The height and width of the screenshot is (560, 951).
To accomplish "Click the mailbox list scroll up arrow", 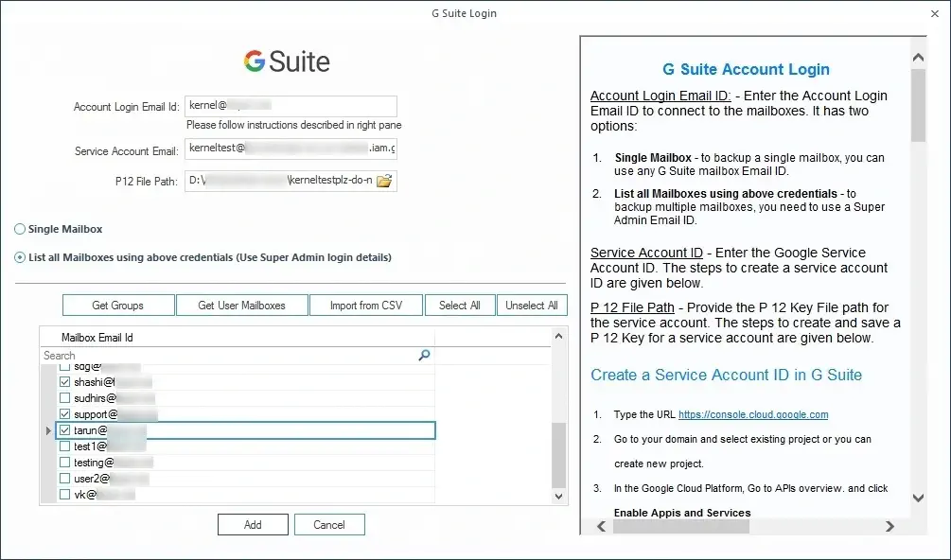I will coord(558,336).
